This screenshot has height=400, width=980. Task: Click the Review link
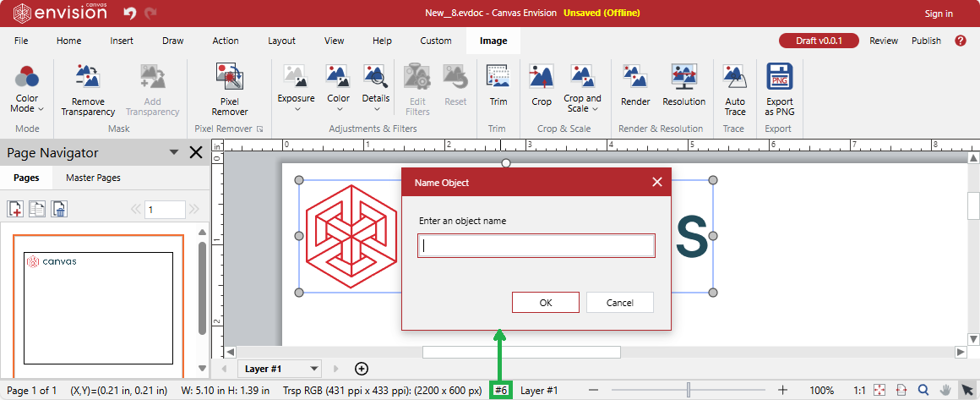coord(884,41)
